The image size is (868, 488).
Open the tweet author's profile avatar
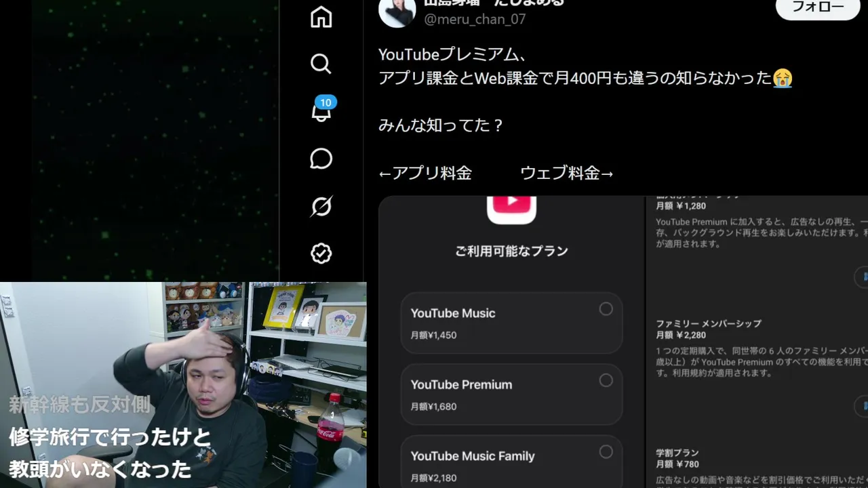pyautogui.click(x=397, y=12)
